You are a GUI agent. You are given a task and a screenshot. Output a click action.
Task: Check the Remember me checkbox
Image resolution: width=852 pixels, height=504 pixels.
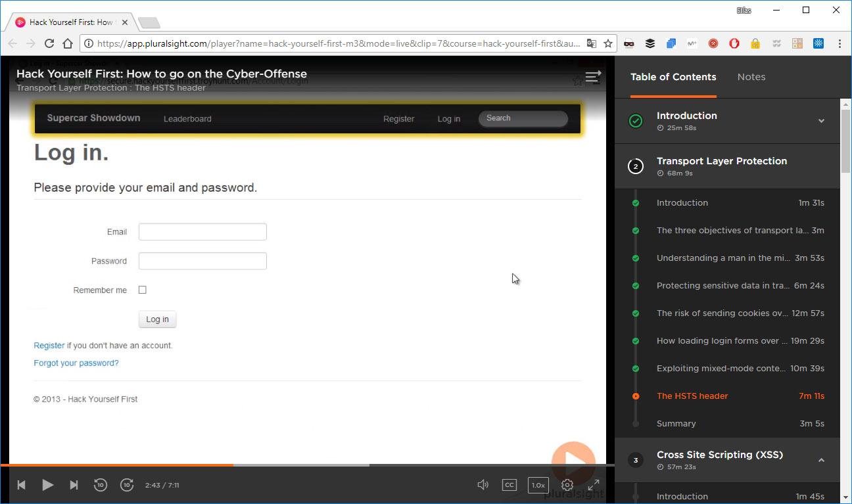142,289
